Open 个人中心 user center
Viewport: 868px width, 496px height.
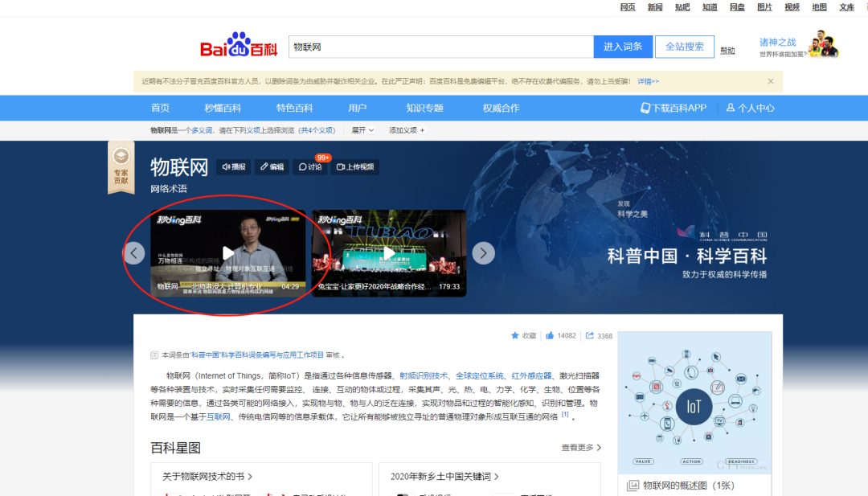tap(750, 108)
